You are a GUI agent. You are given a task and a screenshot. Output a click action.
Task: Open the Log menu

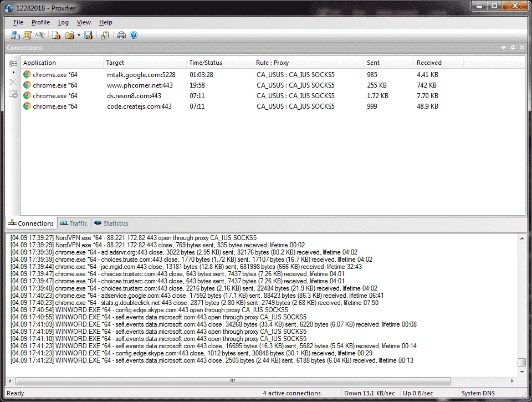63,22
